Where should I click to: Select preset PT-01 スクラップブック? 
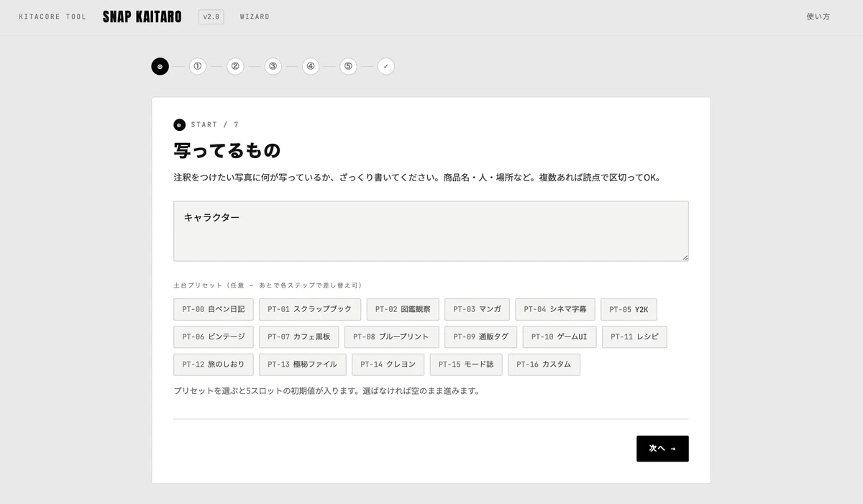pos(310,309)
